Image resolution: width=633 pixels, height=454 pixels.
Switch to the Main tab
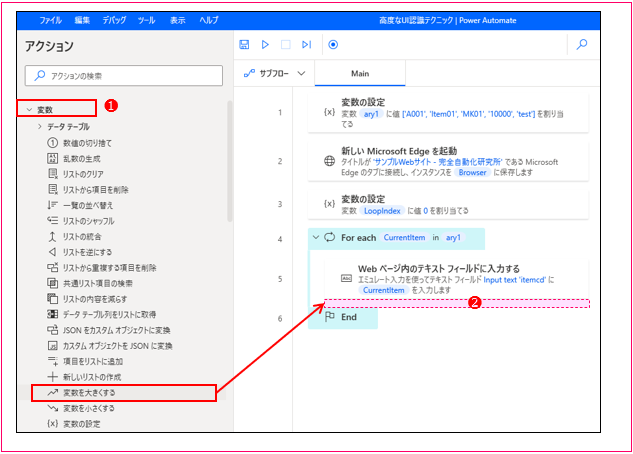[x=360, y=73]
